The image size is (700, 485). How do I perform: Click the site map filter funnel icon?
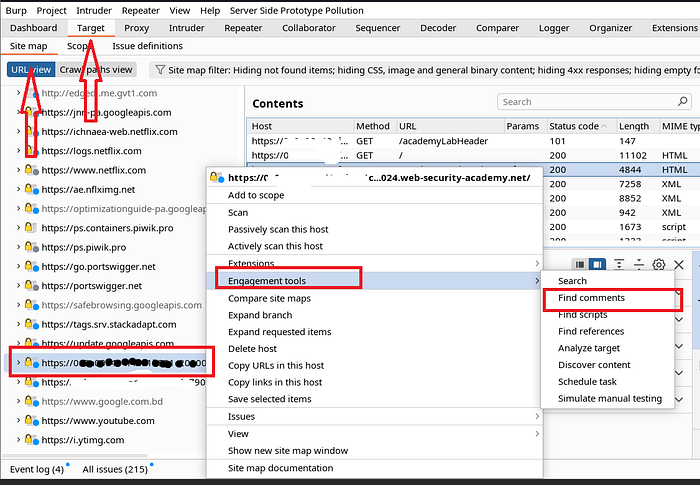pos(160,70)
